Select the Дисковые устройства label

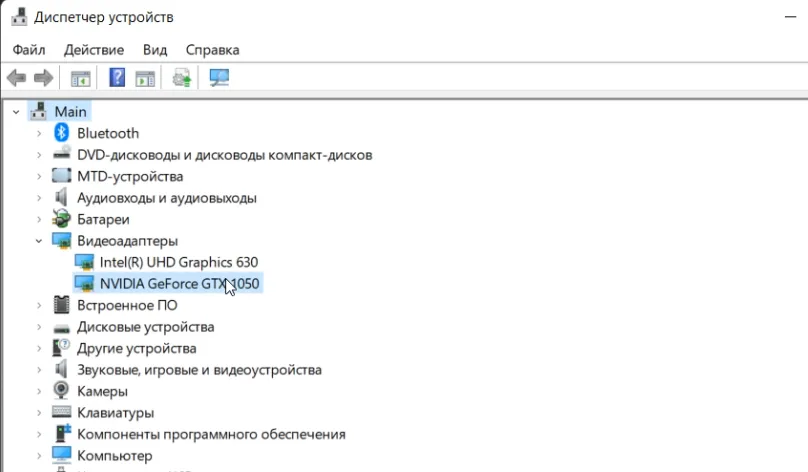pos(145,327)
